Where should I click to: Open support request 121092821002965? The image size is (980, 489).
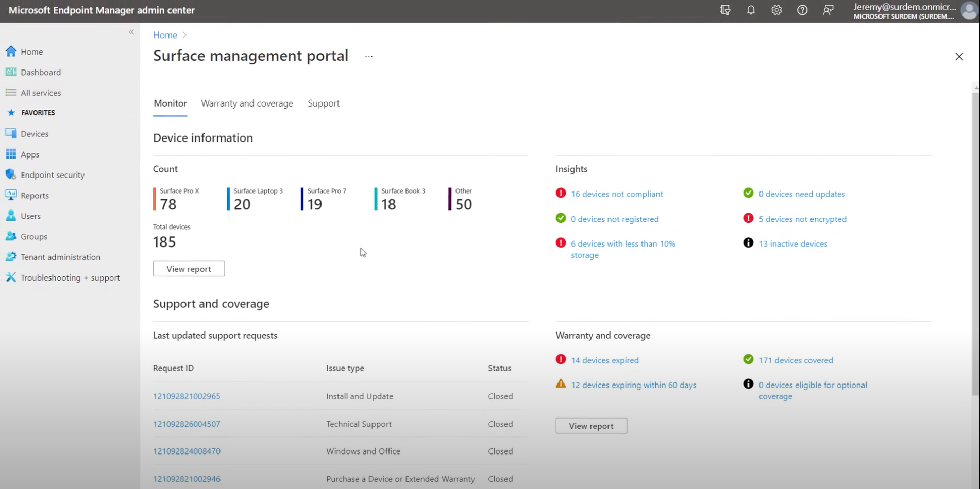(x=187, y=396)
